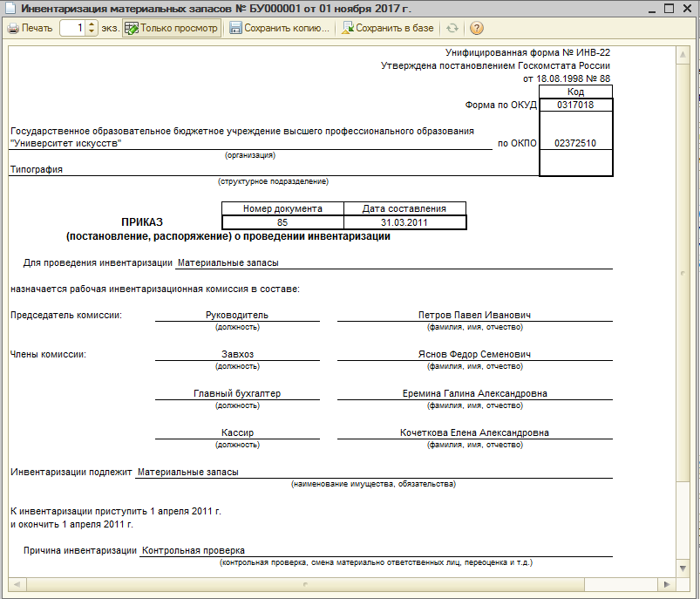Open help via the question mark icon

tap(477, 28)
